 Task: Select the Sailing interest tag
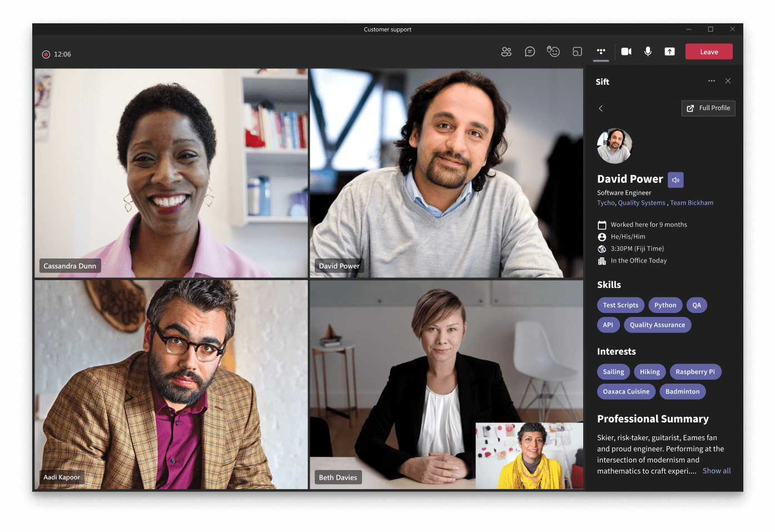pos(613,371)
